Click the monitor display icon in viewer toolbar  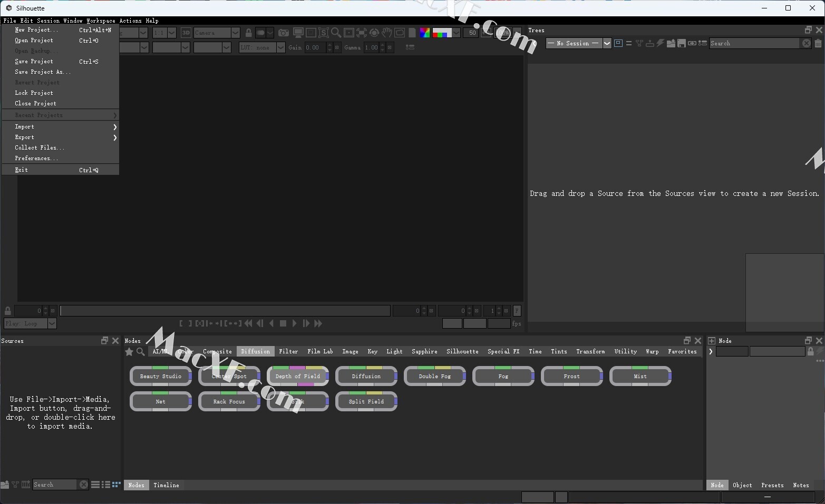(x=298, y=33)
